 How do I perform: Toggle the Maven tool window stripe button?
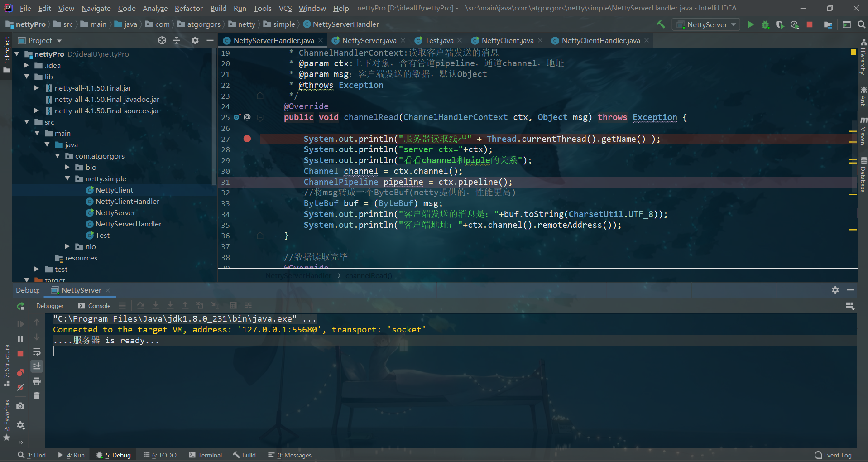coord(863,131)
